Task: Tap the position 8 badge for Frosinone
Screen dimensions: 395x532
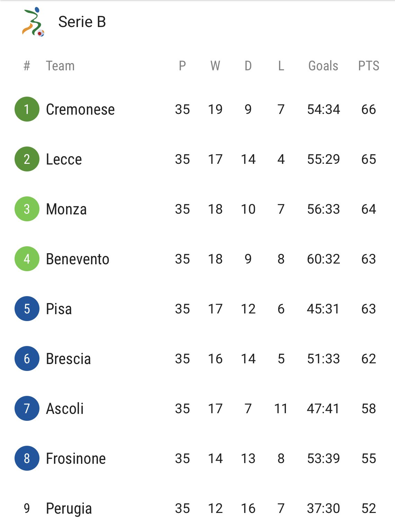Action: pyautogui.click(x=27, y=458)
